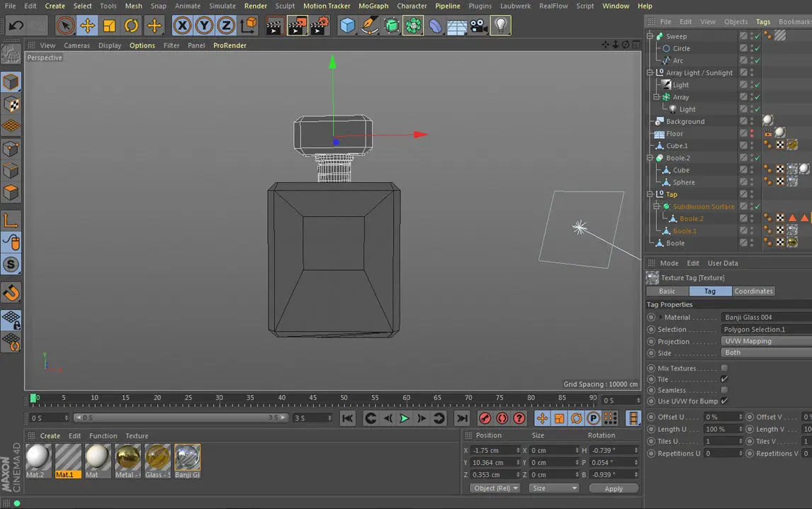Screen dimensions: 812x509
Task: Add a Cube primitive object
Action: pyautogui.click(x=347, y=26)
